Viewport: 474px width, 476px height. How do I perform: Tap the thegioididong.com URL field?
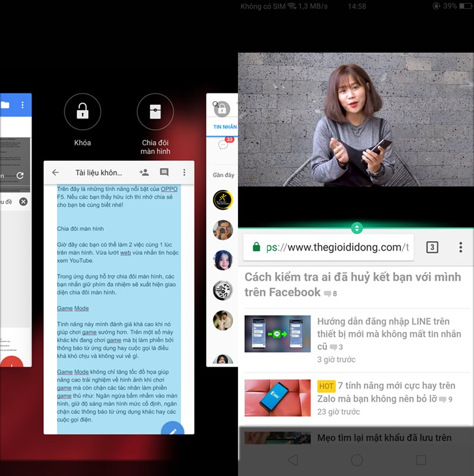pyautogui.click(x=329, y=247)
